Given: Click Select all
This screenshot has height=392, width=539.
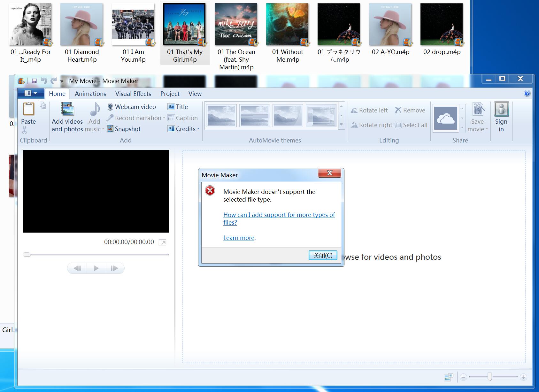Looking at the screenshot, I should coord(411,125).
